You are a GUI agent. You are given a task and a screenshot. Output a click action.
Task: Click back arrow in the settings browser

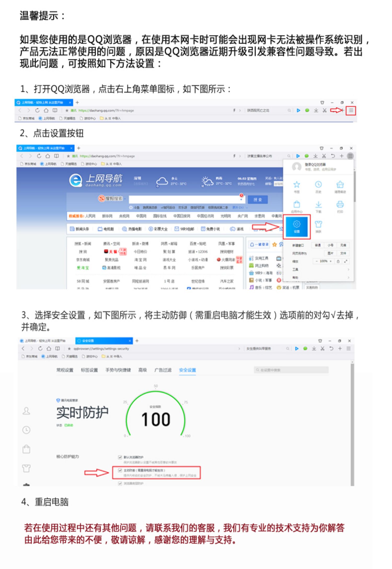click(x=23, y=348)
